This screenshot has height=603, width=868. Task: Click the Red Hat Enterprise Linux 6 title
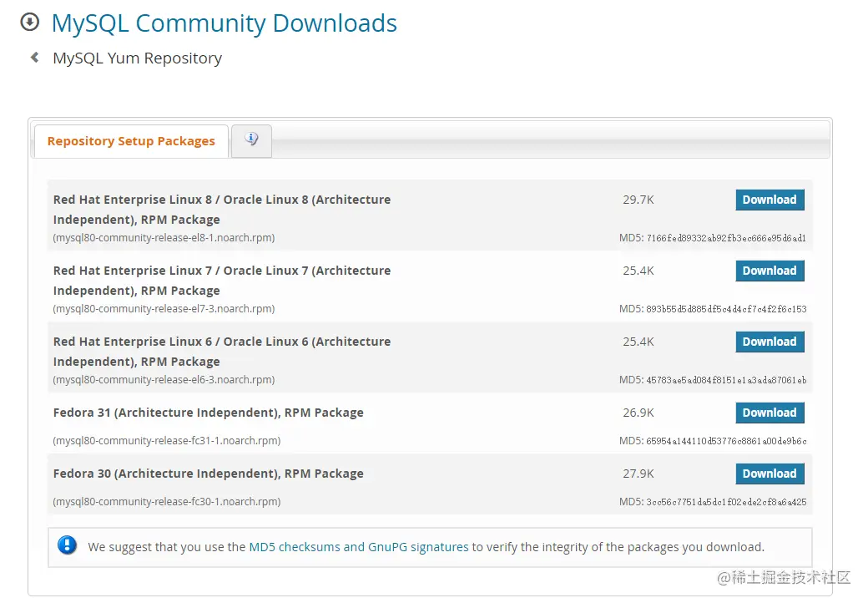point(221,351)
